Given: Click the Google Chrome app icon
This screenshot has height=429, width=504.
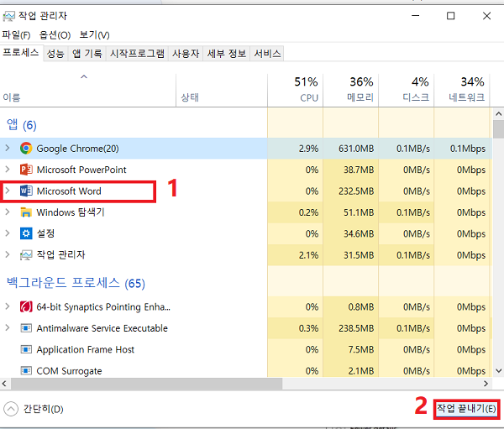Looking at the screenshot, I should [26, 148].
